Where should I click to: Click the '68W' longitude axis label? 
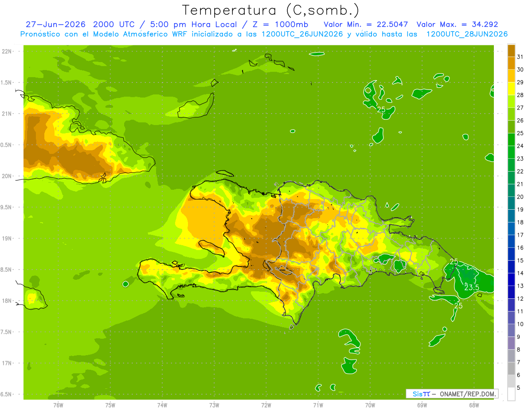point(474,405)
